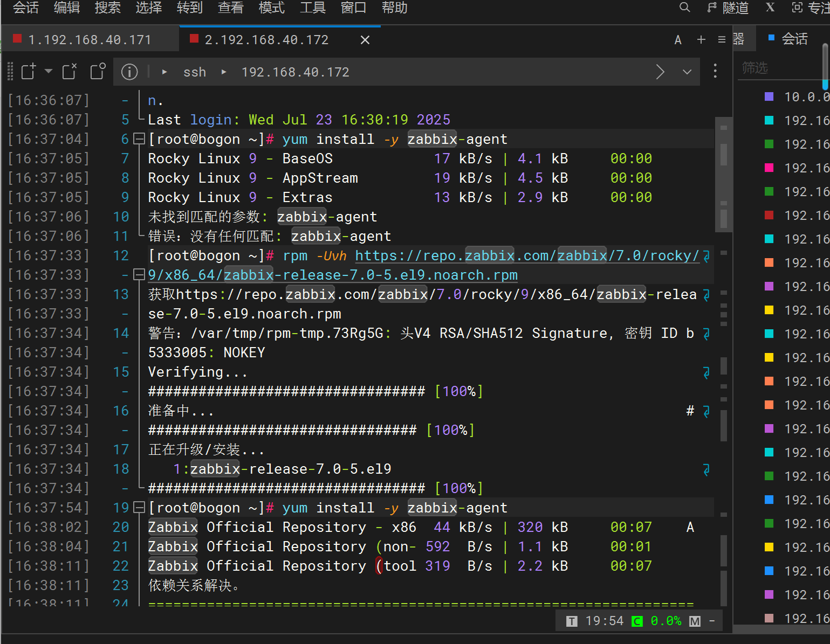The height and width of the screenshot is (644, 830).
Task: Click the search magnifier icon in title bar
Action: (x=684, y=8)
